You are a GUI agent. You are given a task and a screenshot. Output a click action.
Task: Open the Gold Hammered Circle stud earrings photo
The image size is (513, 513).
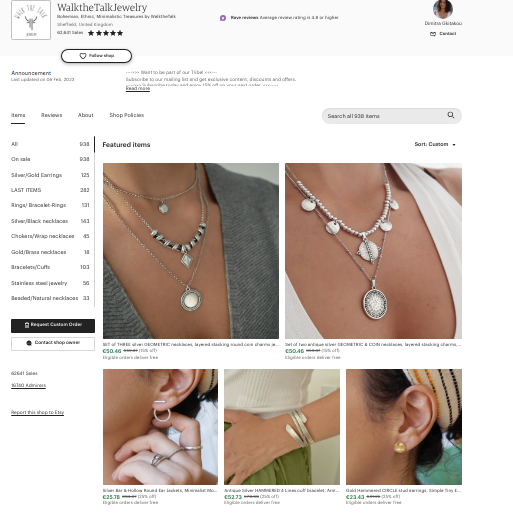click(x=404, y=427)
